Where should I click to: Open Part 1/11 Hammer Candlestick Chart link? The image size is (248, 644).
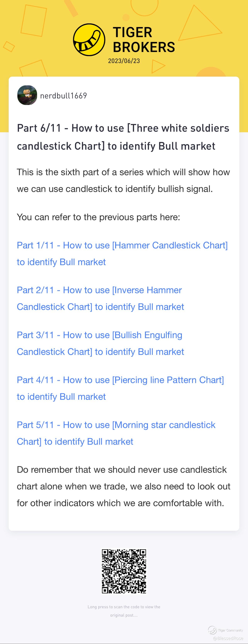point(122,253)
